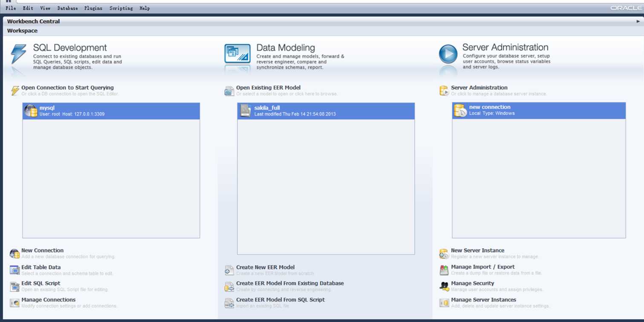
Task: Click the Manage Connections link
Action: point(48,300)
